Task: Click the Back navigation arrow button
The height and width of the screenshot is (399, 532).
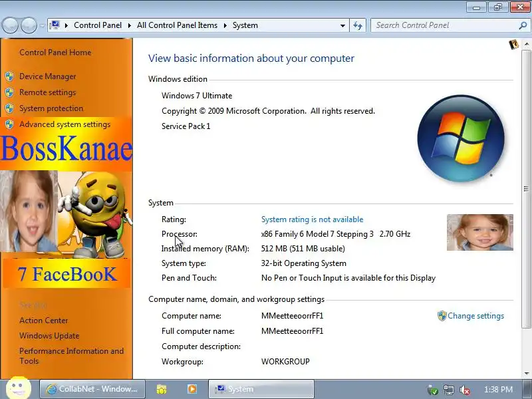Action: click(x=10, y=25)
